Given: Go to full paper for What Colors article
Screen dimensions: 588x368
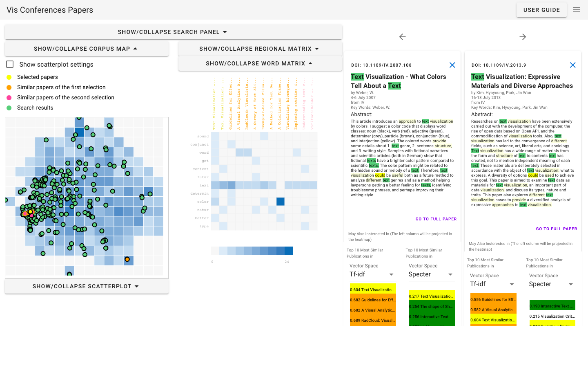Looking at the screenshot, I should click(x=436, y=219).
